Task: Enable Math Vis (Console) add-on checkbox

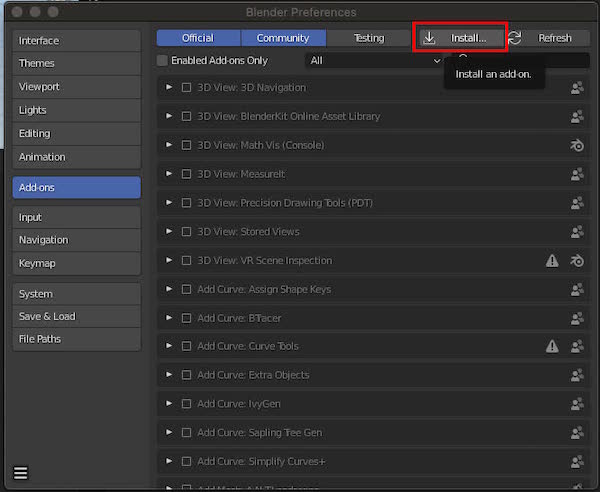Action: 186,145
